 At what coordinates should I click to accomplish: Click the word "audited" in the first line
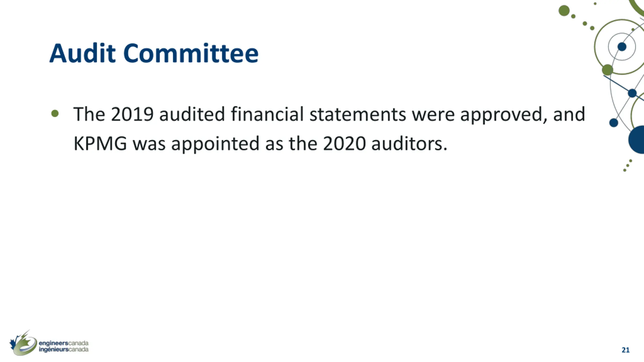pos(192,114)
